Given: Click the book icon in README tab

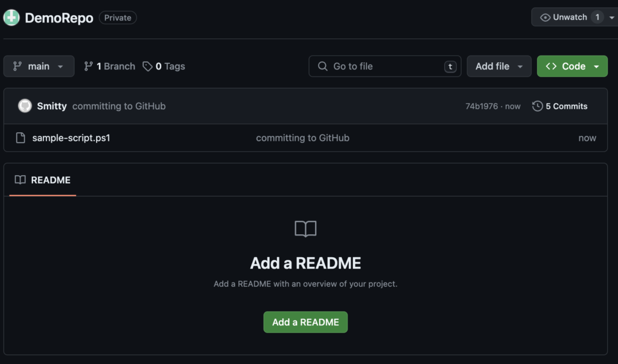Looking at the screenshot, I should (x=20, y=180).
